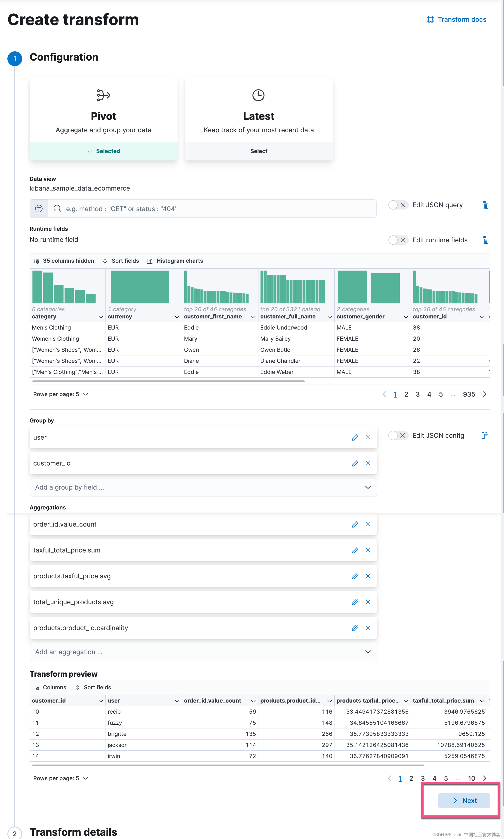
Task: Toggle Histogram charts in table toolbar
Action: (x=175, y=261)
